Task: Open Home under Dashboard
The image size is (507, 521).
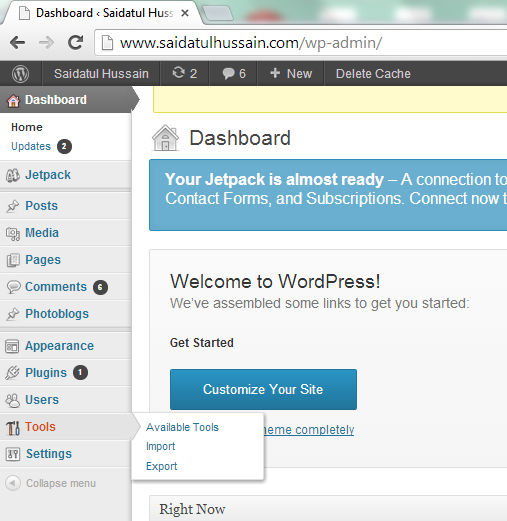Action: (27, 127)
